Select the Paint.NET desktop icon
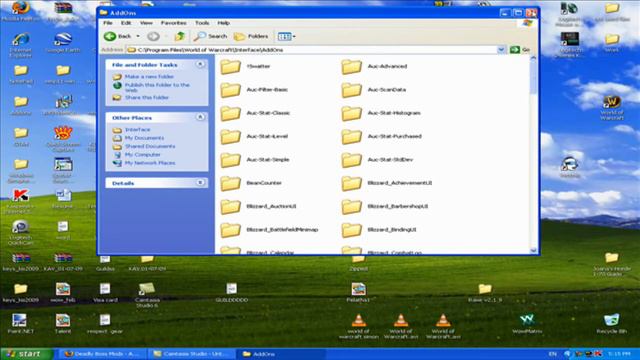Image resolution: width=640 pixels, height=360 pixels. (x=20, y=324)
